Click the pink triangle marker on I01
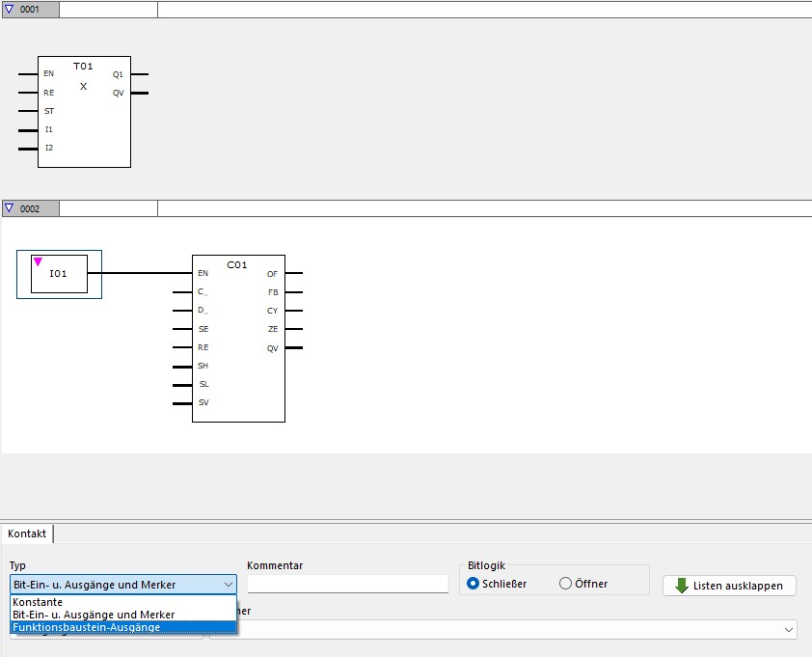 click(38, 260)
